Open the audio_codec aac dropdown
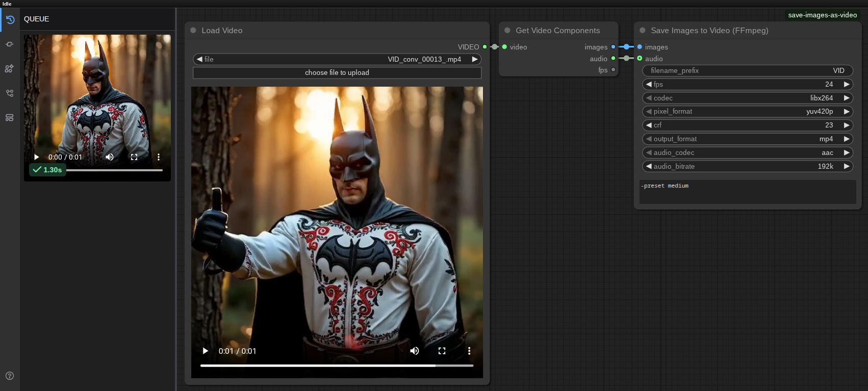 (x=748, y=152)
